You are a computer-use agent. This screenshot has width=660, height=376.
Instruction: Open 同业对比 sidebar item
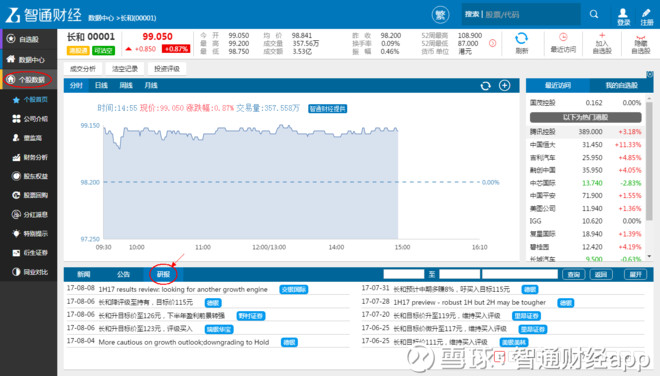(30, 272)
